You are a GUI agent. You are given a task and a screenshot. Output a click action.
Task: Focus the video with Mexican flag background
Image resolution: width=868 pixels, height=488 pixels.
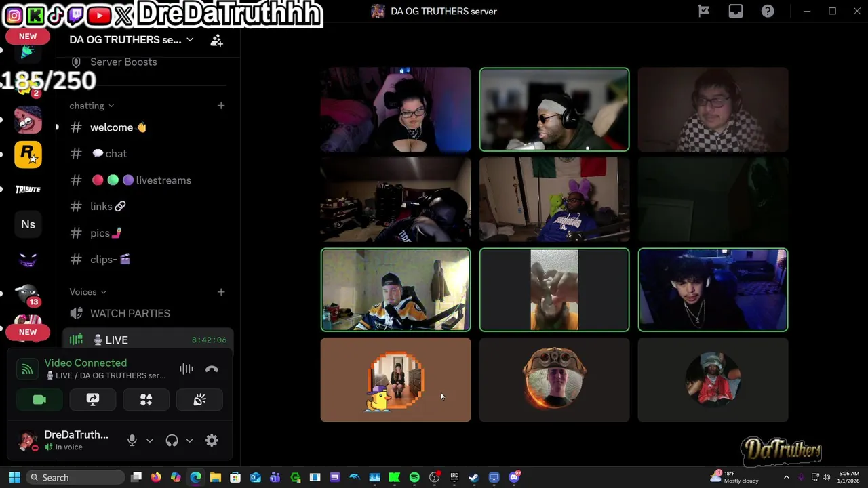pos(554,200)
